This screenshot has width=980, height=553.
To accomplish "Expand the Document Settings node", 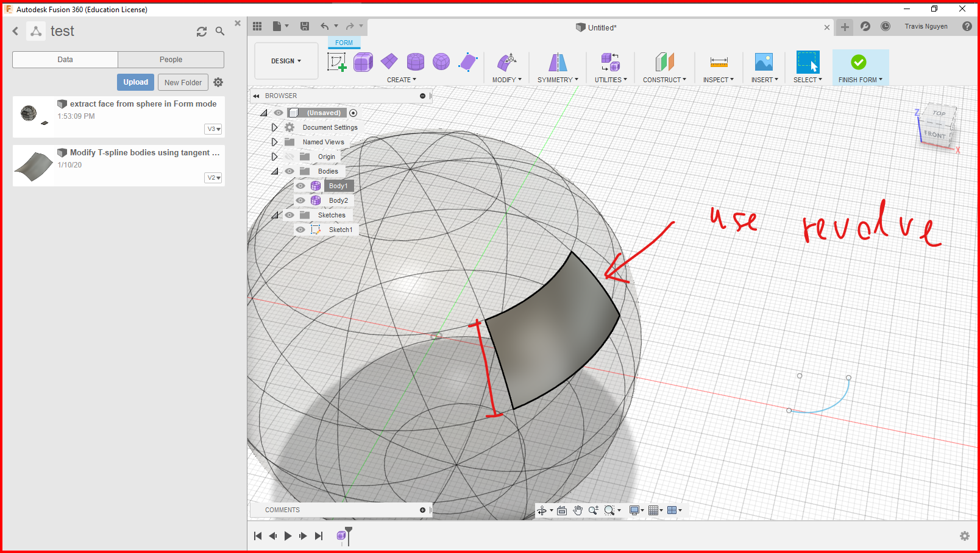I will point(274,127).
